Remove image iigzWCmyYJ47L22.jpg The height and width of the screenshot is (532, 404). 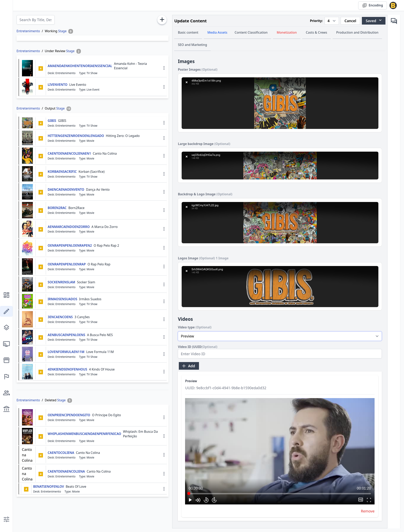[x=187, y=207]
